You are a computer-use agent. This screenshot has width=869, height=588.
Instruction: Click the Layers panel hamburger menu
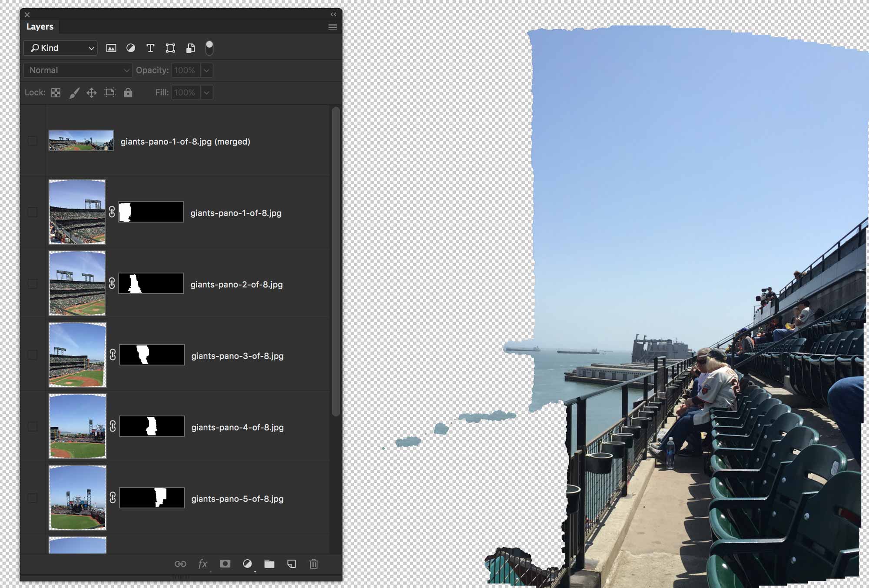[332, 26]
